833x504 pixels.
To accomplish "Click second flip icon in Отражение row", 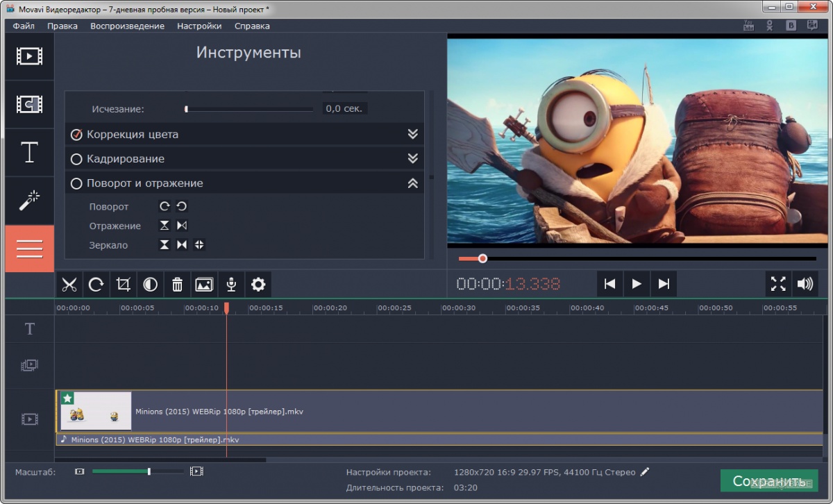I will (181, 226).
